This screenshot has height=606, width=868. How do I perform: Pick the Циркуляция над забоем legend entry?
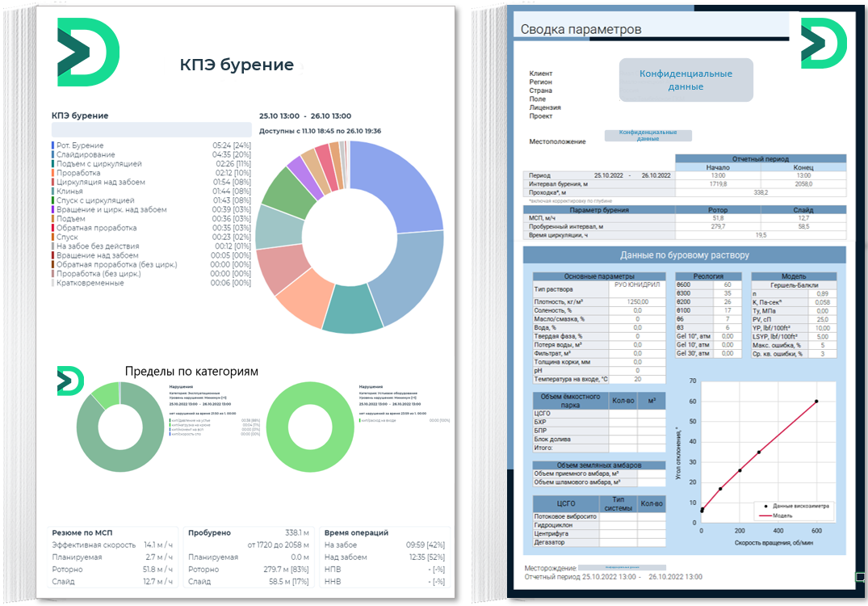pyautogui.click(x=100, y=182)
